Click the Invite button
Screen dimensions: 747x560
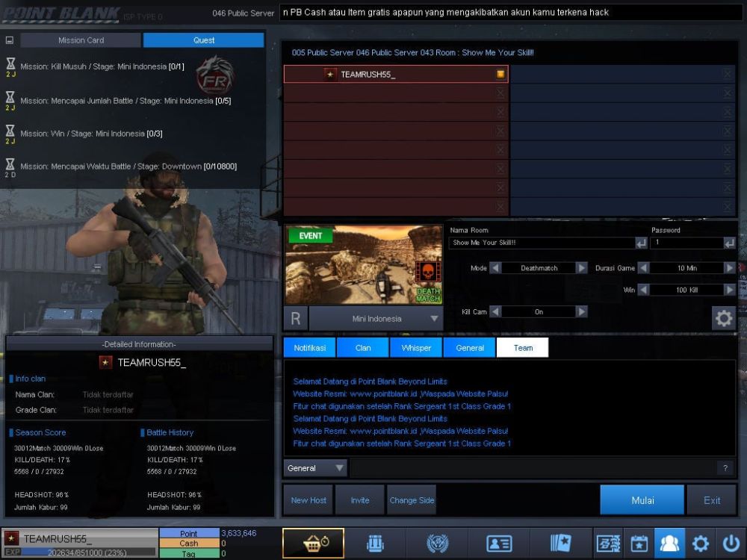(x=360, y=500)
